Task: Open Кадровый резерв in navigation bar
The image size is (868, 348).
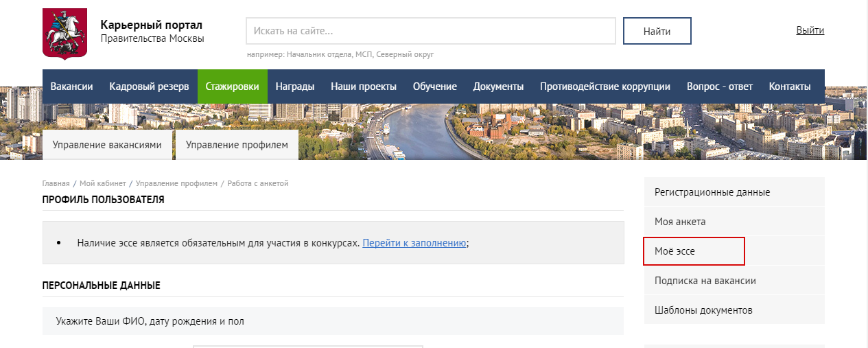Action: [x=149, y=86]
